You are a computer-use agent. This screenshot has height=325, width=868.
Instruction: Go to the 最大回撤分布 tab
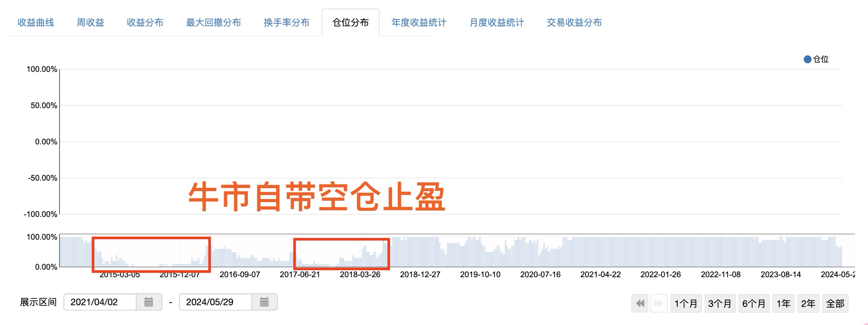pyautogui.click(x=213, y=23)
